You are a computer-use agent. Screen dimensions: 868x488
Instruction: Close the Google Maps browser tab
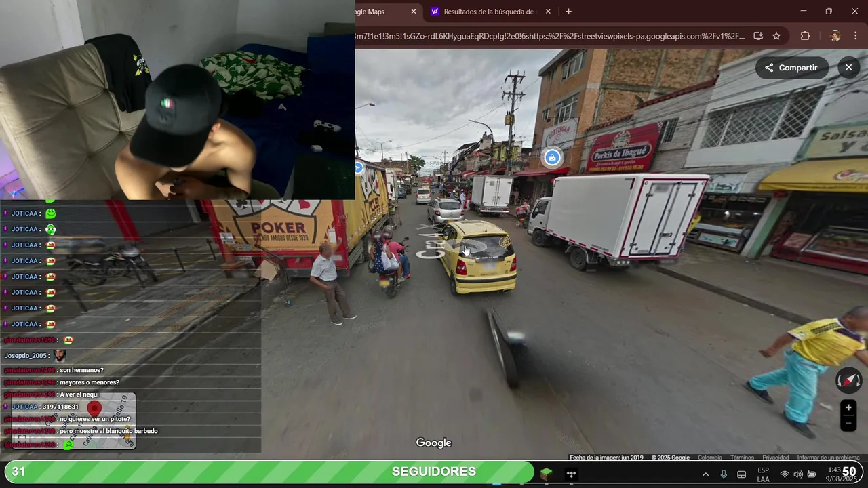pyautogui.click(x=414, y=12)
